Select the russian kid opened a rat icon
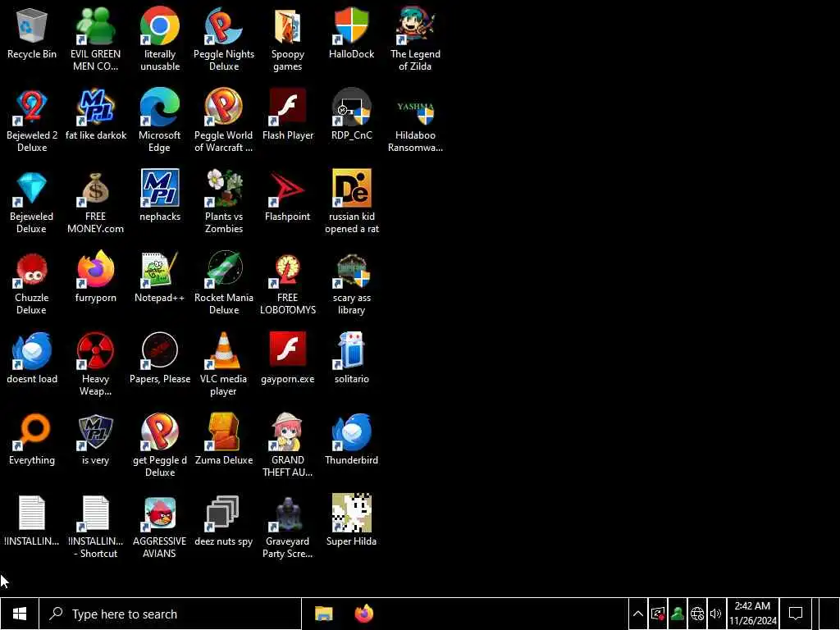 click(x=351, y=202)
